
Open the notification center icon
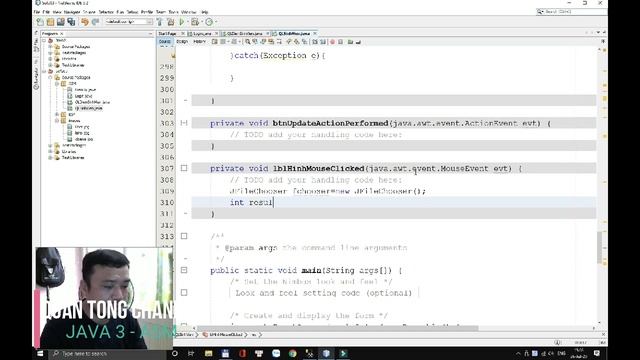point(597,353)
